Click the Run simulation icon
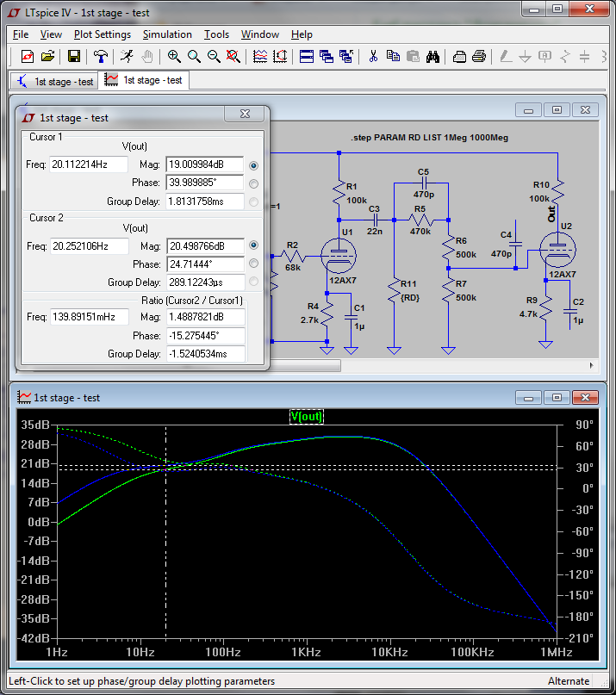The height and width of the screenshot is (695, 616). (x=127, y=57)
